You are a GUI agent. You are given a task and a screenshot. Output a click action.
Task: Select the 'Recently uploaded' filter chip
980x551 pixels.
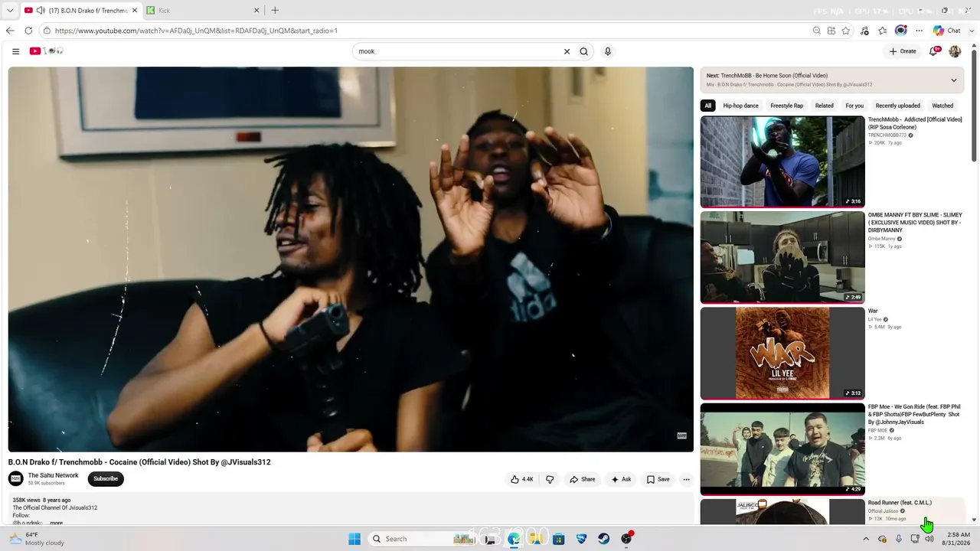tap(898, 106)
